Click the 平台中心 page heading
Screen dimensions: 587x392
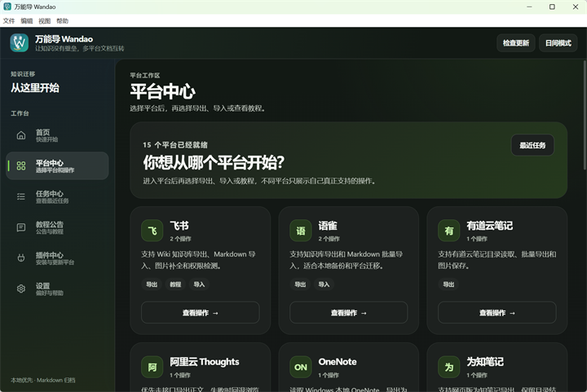[163, 91]
